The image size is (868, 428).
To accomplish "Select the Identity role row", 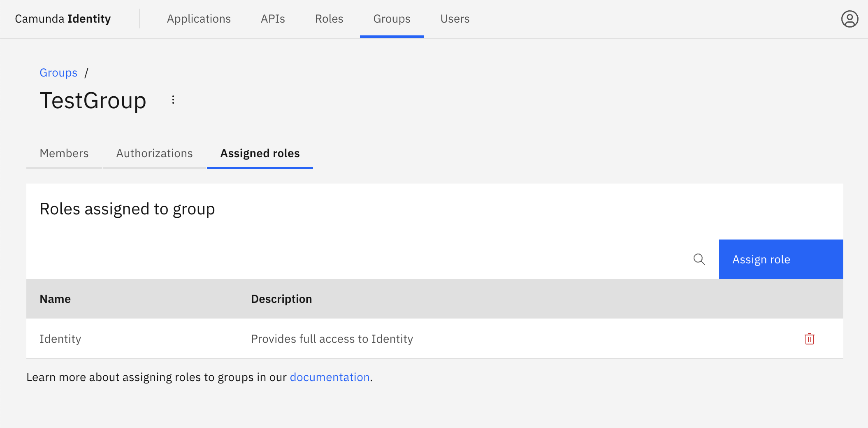I will click(x=60, y=339).
